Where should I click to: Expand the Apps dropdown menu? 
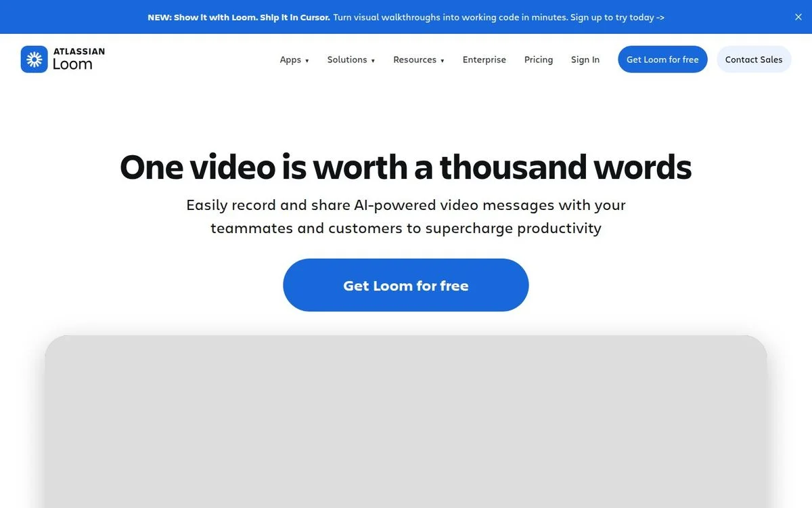coord(294,60)
